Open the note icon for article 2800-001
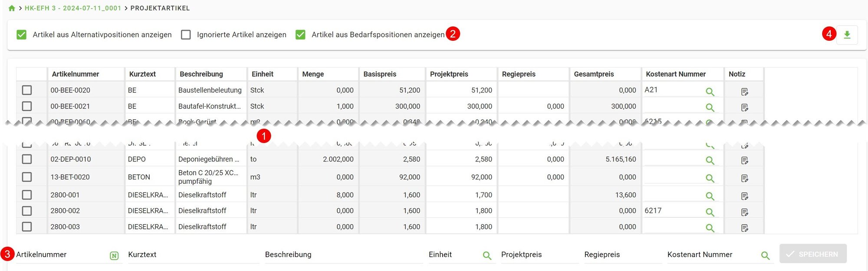The image size is (868, 271). pos(744,195)
